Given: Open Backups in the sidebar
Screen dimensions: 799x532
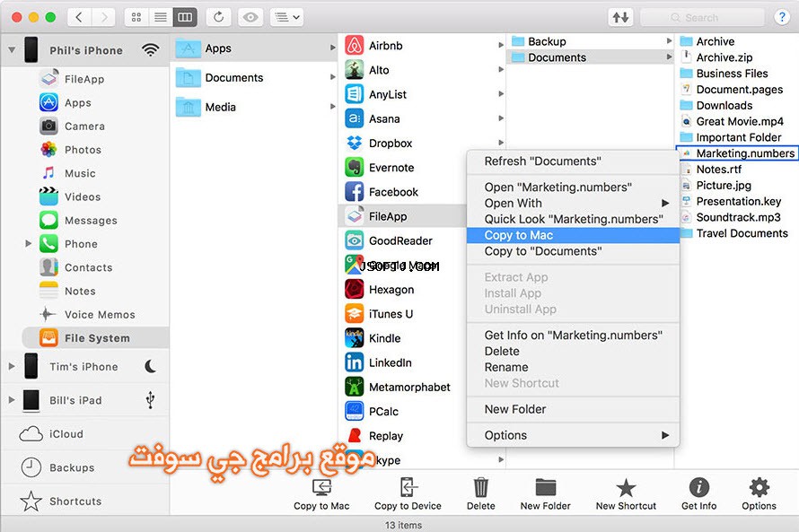Looking at the screenshot, I should coord(72,467).
